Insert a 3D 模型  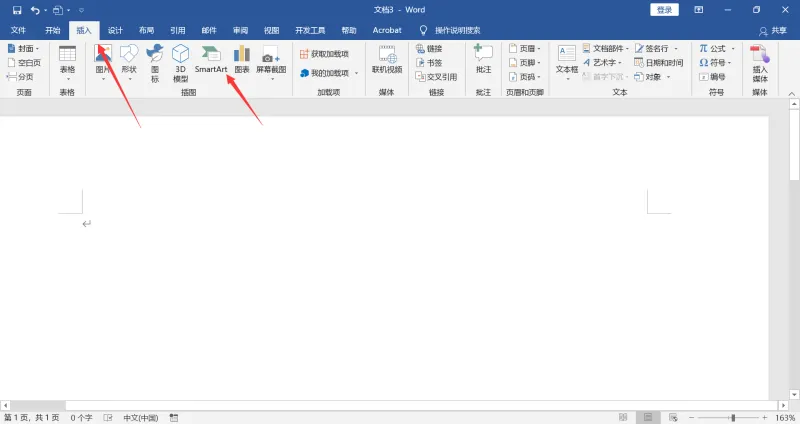pyautogui.click(x=181, y=63)
